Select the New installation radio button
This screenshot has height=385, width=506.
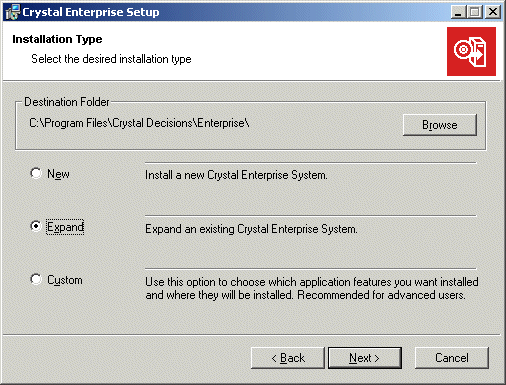pyautogui.click(x=36, y=173)
